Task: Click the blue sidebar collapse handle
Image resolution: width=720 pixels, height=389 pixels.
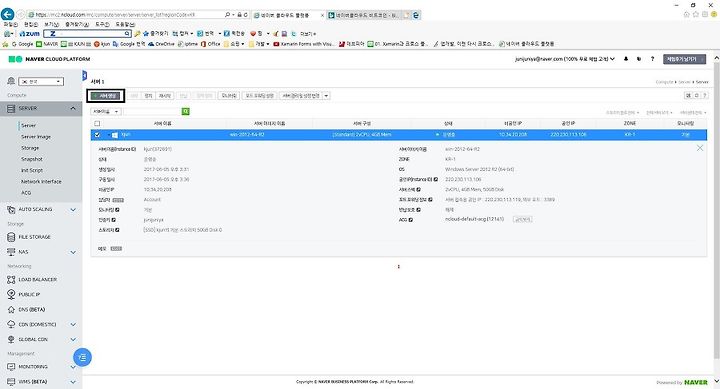Action: coord(84,75)
